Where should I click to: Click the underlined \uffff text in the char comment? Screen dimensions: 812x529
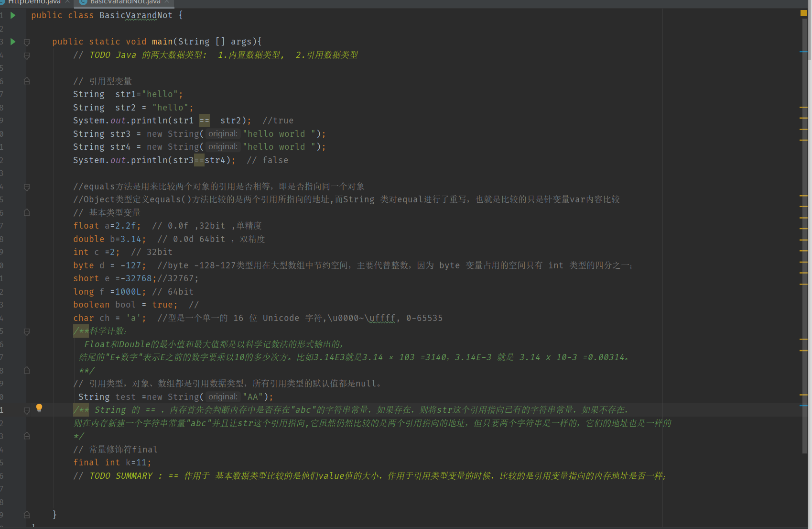click(x=382, y=318)
